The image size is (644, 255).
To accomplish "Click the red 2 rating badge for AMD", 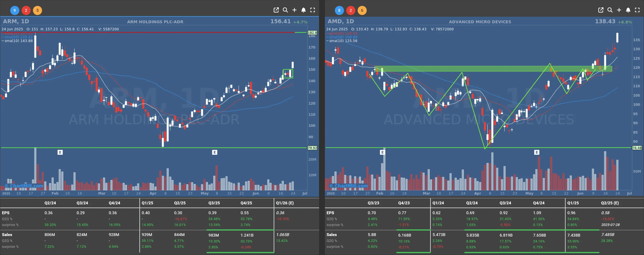I will click(351, 10).
